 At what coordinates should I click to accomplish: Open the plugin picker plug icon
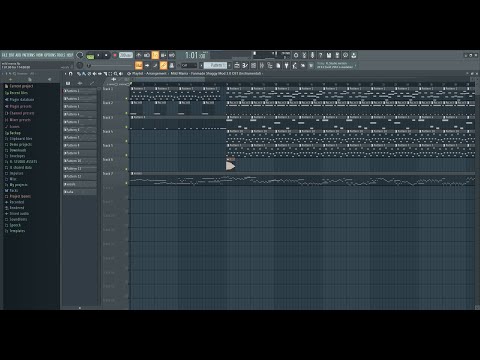(x=286, y=65)
